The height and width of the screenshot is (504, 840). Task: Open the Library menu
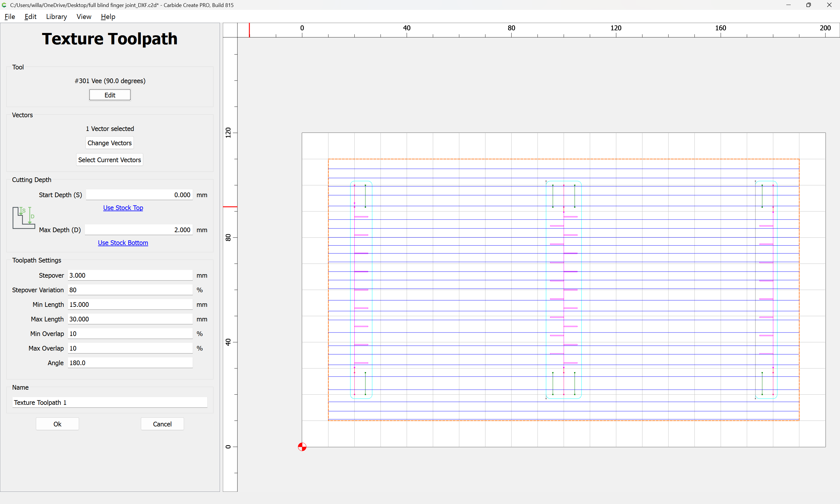click(x=56, y=17)
